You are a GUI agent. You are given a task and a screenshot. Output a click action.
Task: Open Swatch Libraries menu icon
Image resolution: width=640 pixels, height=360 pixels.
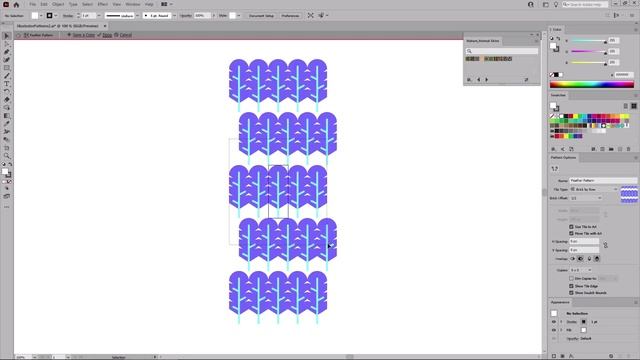(x=553, y=149)
